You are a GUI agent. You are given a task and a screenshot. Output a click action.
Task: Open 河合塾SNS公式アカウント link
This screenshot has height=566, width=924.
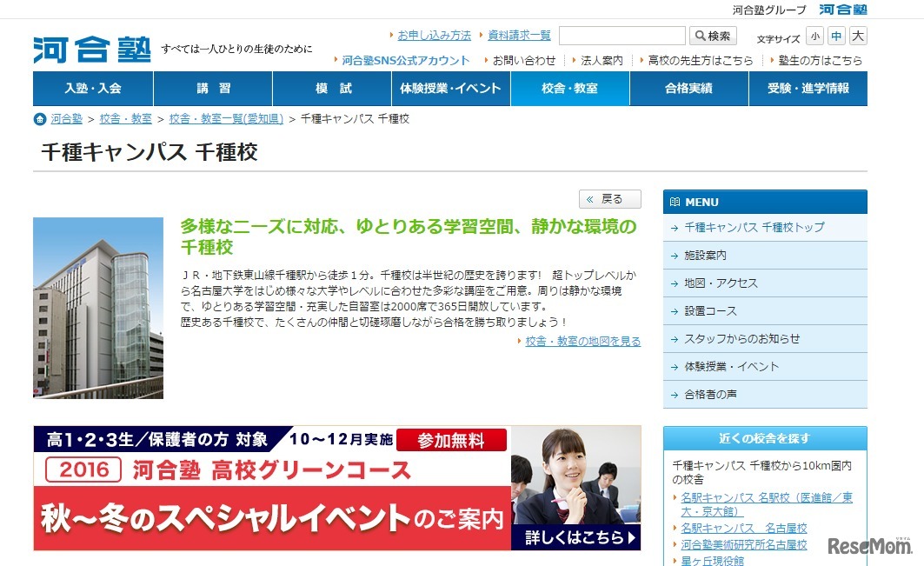click(x=405, y=60)
